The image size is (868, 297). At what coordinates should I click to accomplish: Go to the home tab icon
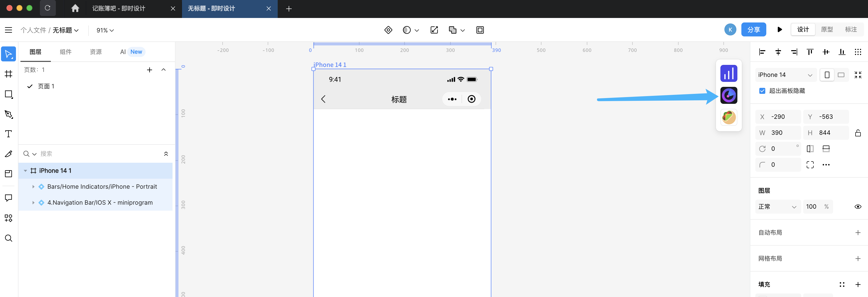click(x=75, y=8)
